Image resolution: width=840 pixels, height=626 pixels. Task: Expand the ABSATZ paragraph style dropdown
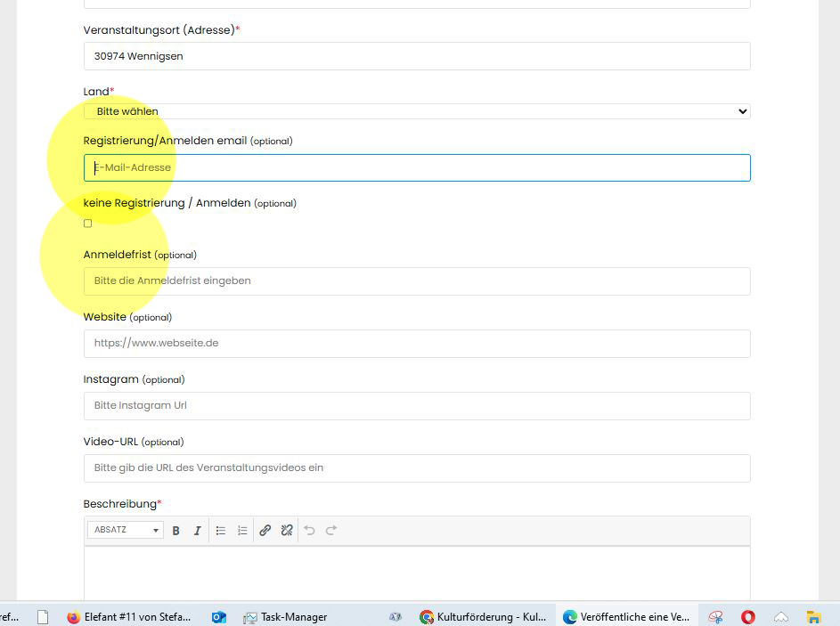(x=125, y=531)
